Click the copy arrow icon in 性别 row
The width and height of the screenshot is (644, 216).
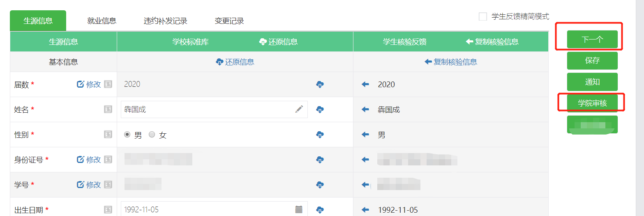tap(365, 135)
